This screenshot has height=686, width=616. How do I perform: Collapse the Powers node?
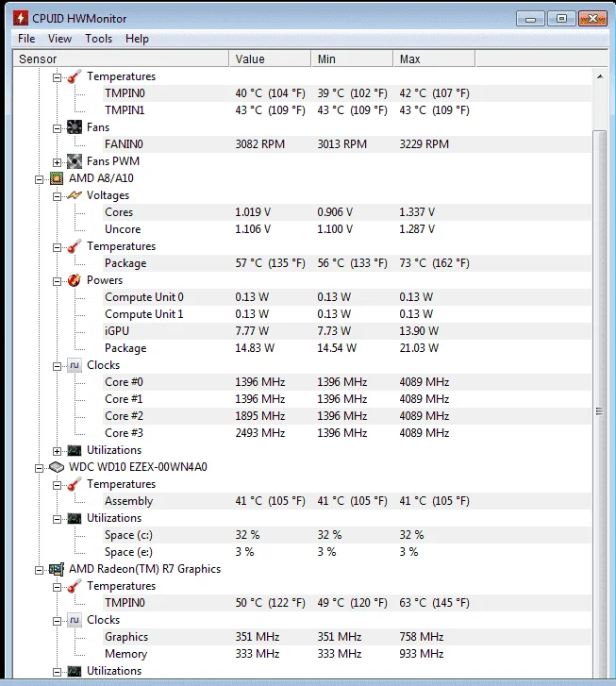click(57, 281)
